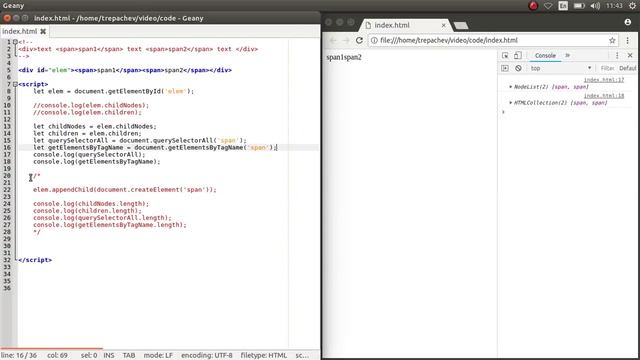The height and width of the screenshot is (360, 640).
Task: Click the 'span1span2' text on the page
Action: pos(344,58)
